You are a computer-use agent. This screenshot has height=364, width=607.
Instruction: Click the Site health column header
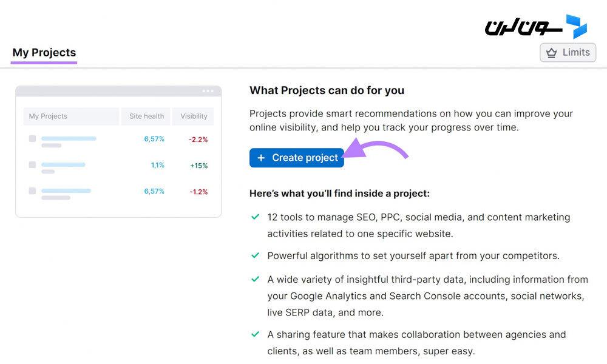pos(146,116)
